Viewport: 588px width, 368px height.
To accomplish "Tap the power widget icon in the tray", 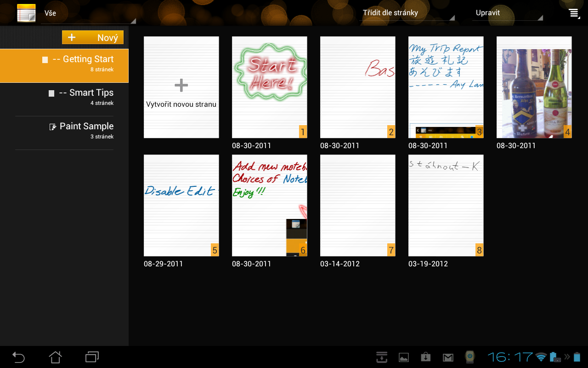I will (x=469, y=357).
